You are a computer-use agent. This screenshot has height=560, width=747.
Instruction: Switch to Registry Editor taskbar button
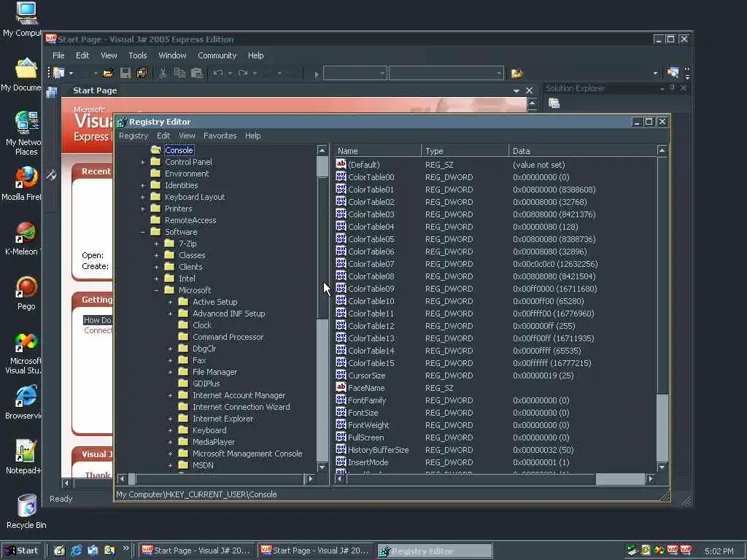click(435, 551)
